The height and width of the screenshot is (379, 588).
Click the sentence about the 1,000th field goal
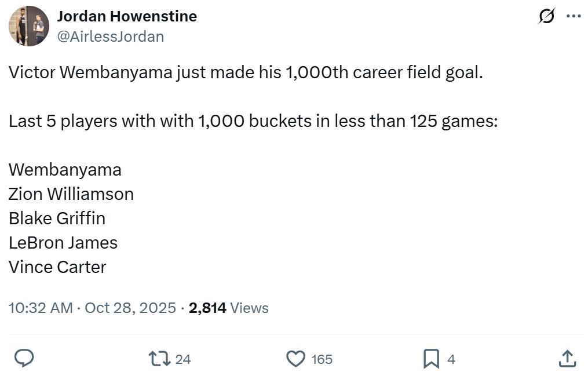click(x=246, y=73)
